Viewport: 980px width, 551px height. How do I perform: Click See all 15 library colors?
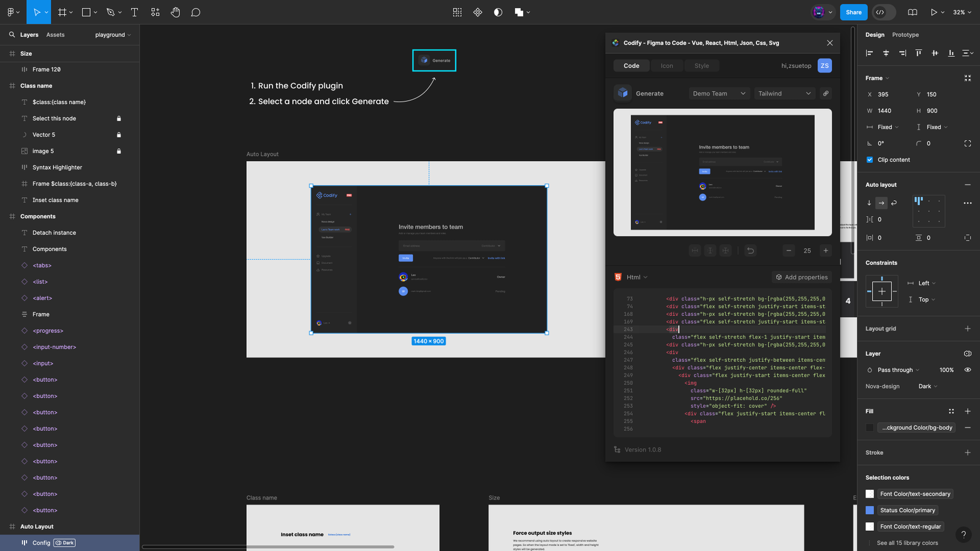tap(907, 543)
